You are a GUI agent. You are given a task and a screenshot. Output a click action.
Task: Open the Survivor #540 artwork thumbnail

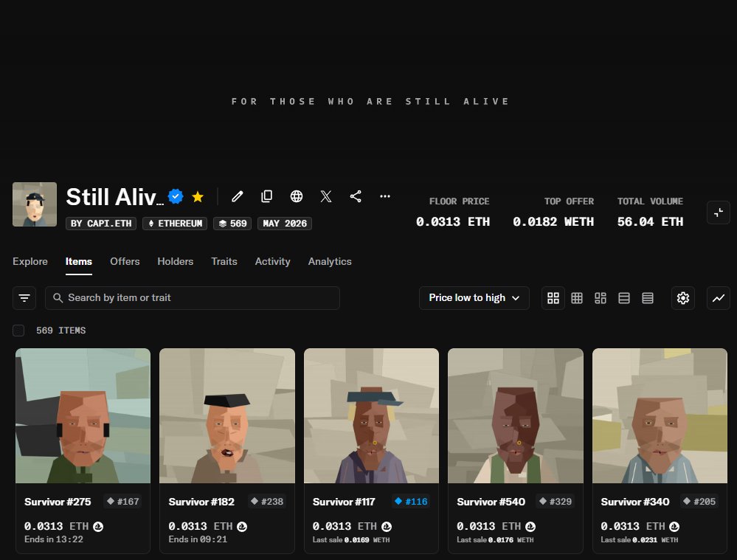point(516,415)
